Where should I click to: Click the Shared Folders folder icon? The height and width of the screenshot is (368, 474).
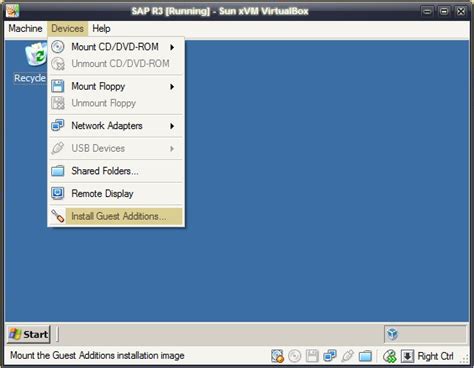point(58,171)
